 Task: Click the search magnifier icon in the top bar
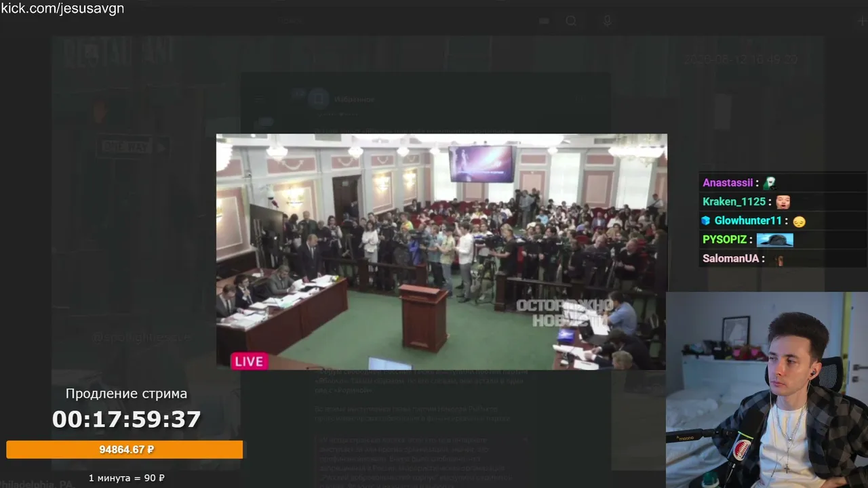[x=572, y=21]
